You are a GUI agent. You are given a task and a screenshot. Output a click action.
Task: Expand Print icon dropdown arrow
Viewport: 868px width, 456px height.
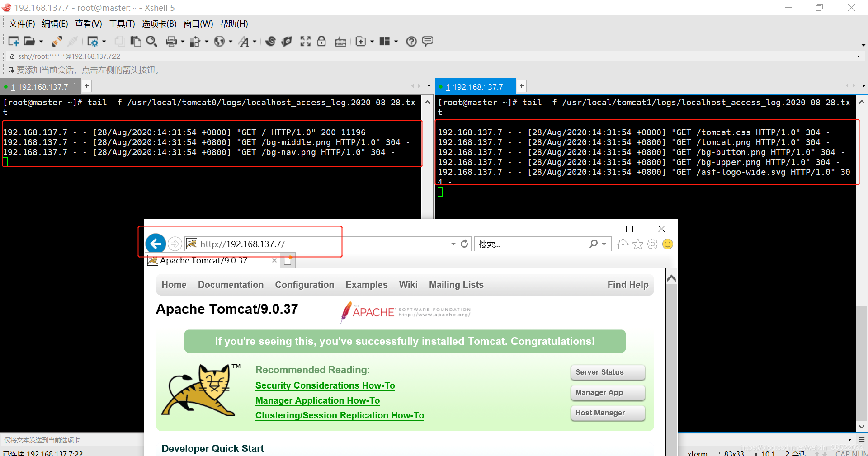[183, 42]
